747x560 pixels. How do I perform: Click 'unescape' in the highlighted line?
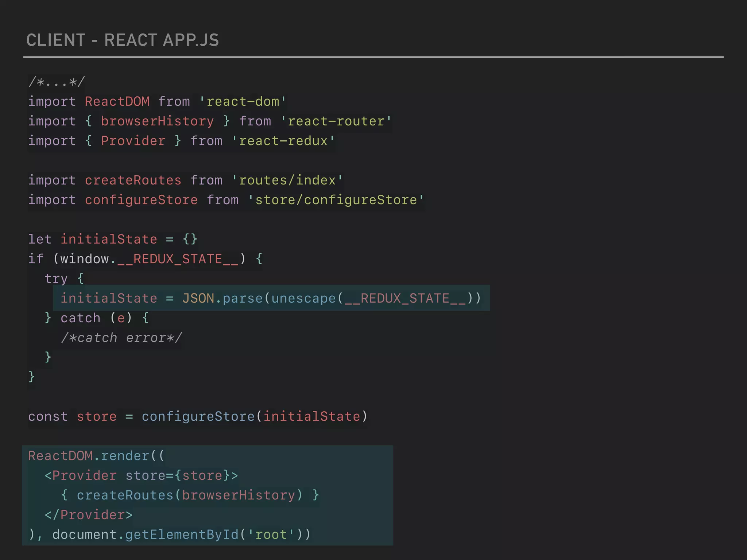303,298
